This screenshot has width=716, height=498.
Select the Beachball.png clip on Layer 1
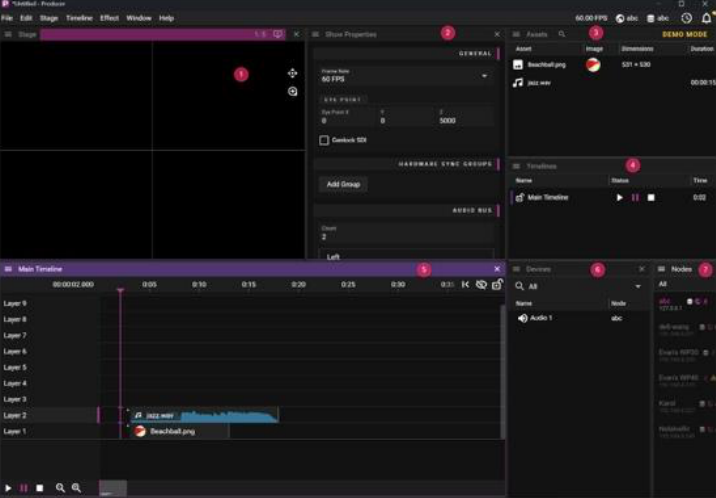(x=180, y=431)
